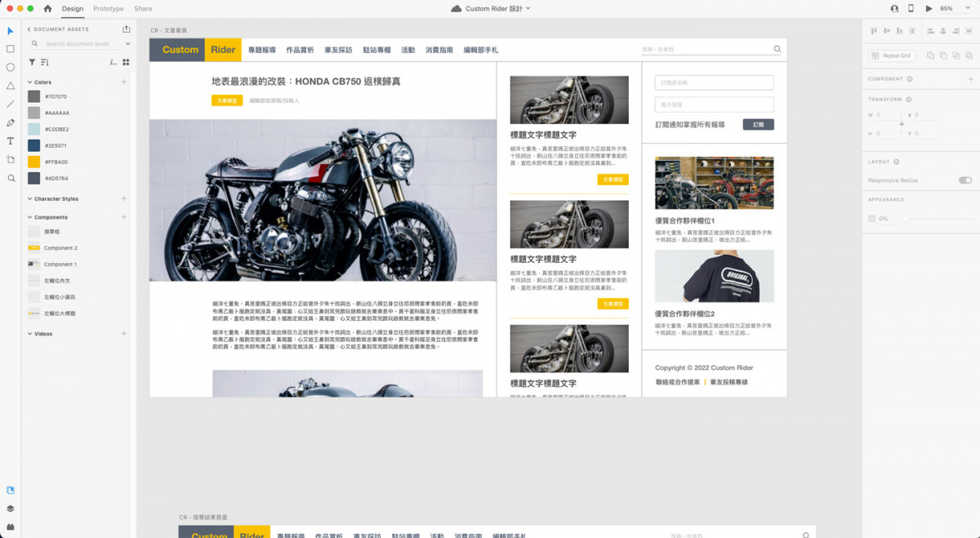Switch assets to grid view
Image resolution: width=980 pixels, height=538 pixels.
(x=126, y=62)
